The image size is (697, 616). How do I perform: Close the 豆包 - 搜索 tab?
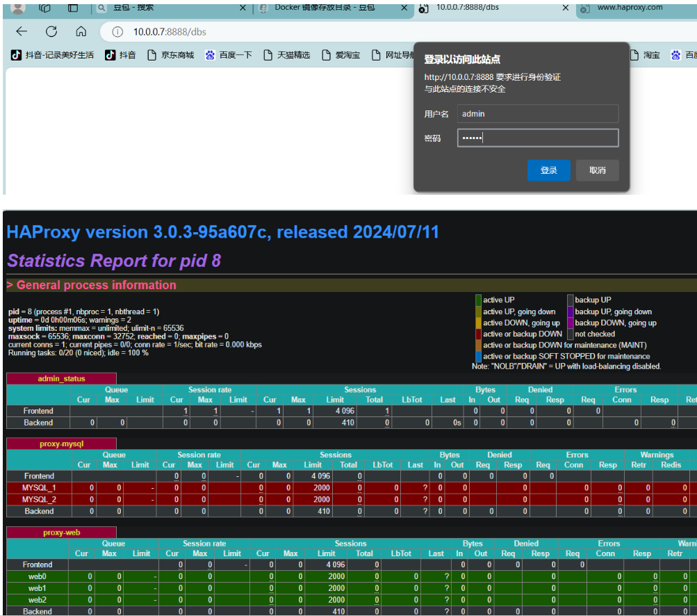pyautogui.click(x=243, y=8)
